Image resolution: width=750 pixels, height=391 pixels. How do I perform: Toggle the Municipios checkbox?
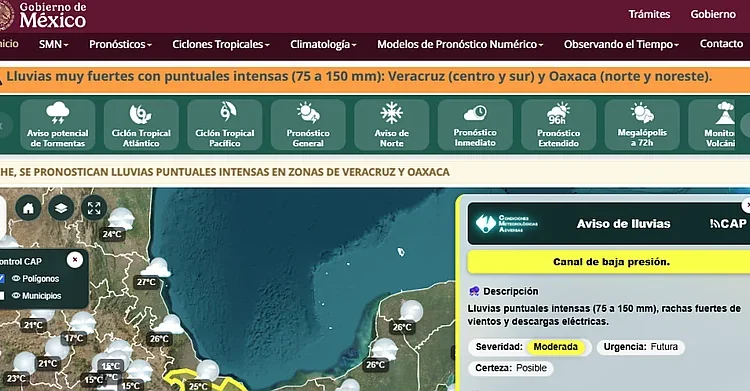(x=2, y=296)
